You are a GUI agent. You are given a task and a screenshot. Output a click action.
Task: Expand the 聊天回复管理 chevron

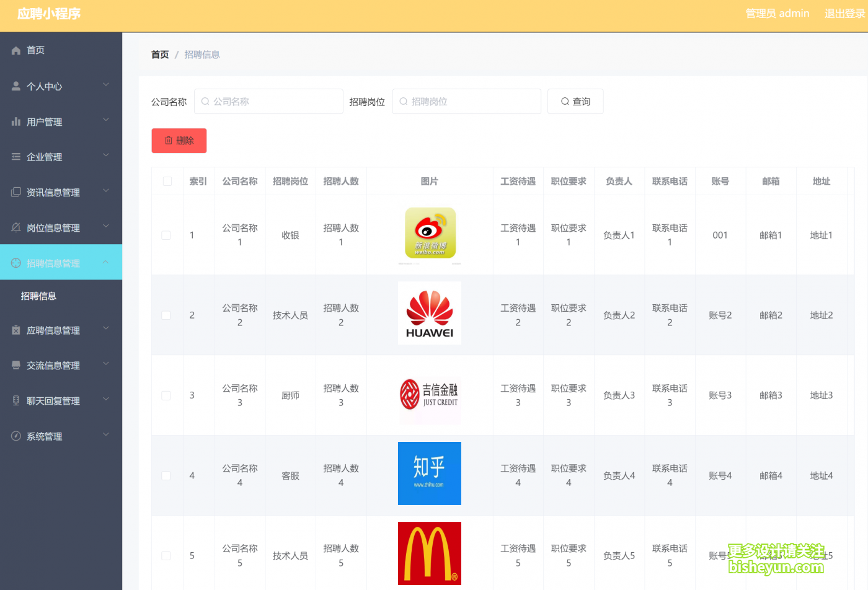click(106, 400)
